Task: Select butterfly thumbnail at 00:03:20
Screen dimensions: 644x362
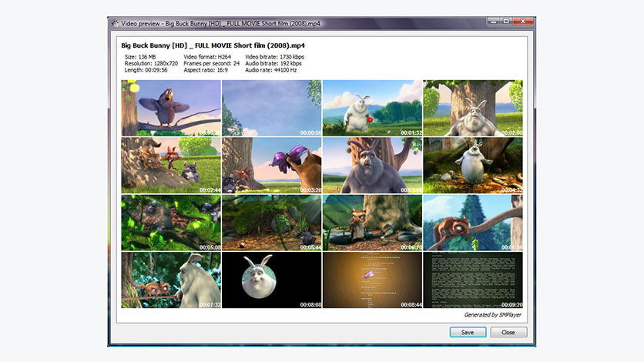Action: (x=271, y=166)
